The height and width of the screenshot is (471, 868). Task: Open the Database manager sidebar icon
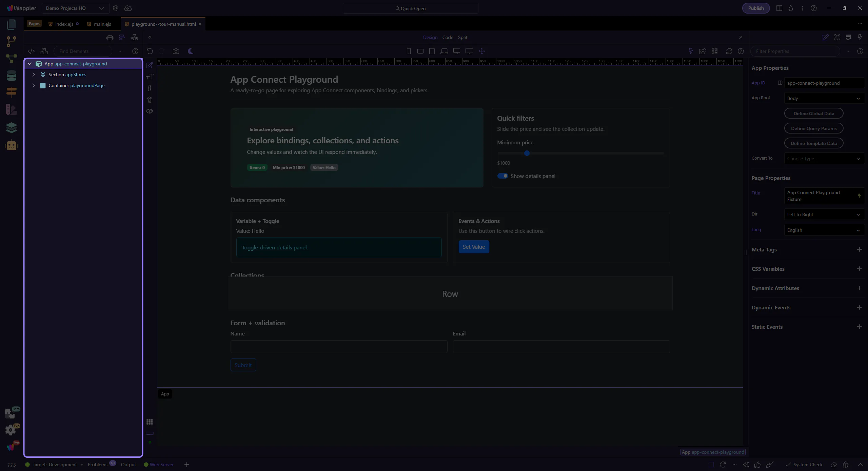pos(11,76)
